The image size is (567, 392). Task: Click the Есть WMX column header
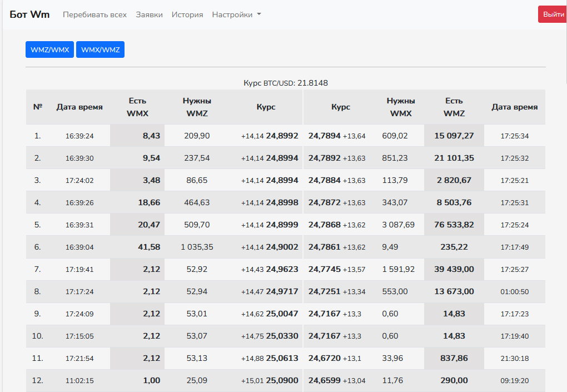tap(137, 107)
